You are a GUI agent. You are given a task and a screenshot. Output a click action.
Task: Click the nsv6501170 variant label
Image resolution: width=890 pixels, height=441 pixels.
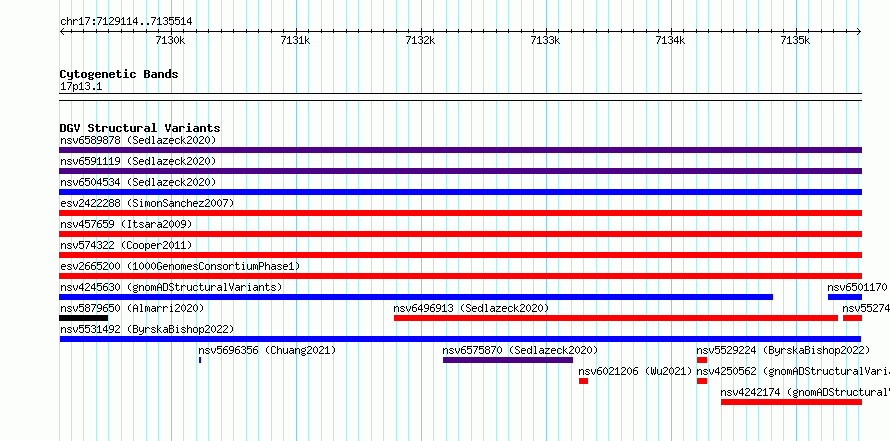(x=857, y=287)
